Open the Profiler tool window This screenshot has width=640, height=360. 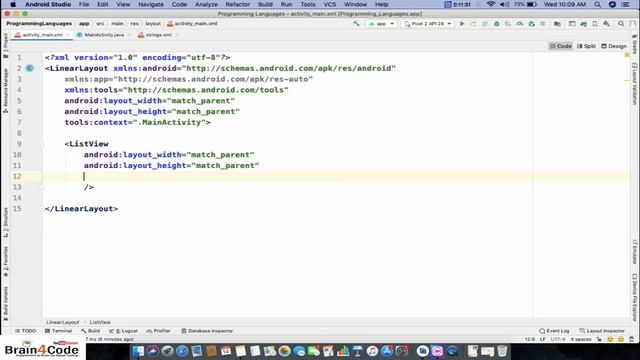coord(158,331)
